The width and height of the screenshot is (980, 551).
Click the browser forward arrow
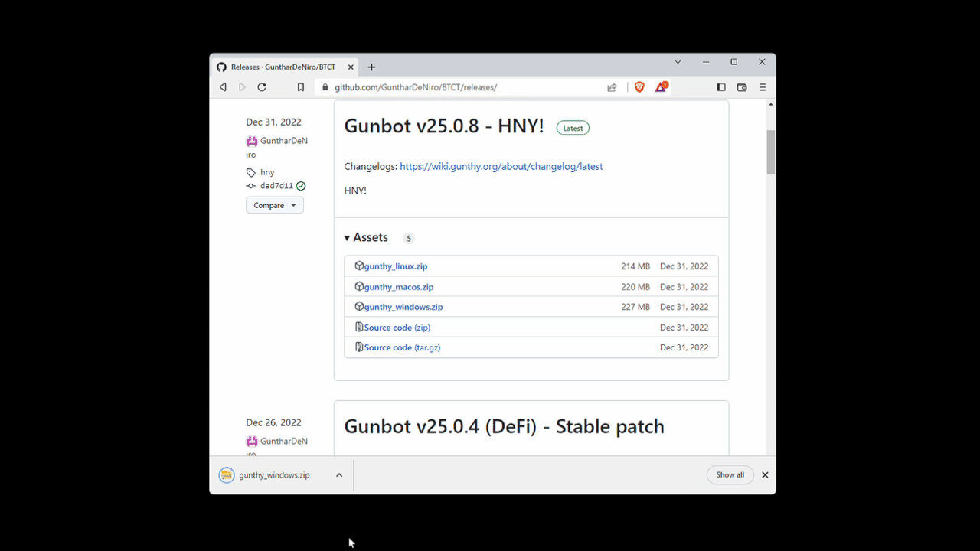pyautogui.click(x=242, y=87)
